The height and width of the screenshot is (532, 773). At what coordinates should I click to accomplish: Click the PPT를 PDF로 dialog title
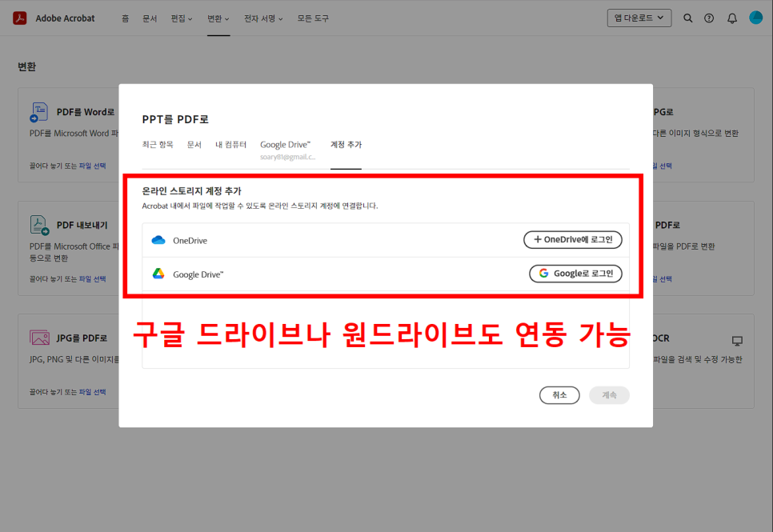pos(175,119)
